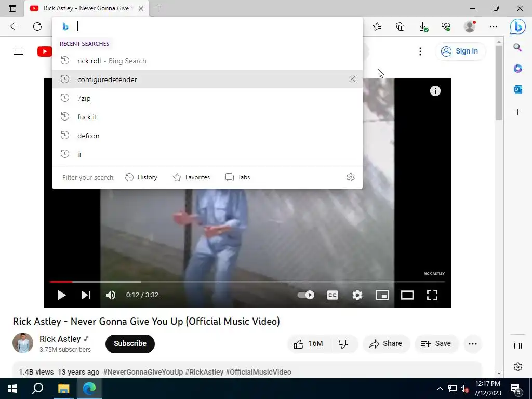Open Rick Astley channel avatar

click(x=23, y=343)
